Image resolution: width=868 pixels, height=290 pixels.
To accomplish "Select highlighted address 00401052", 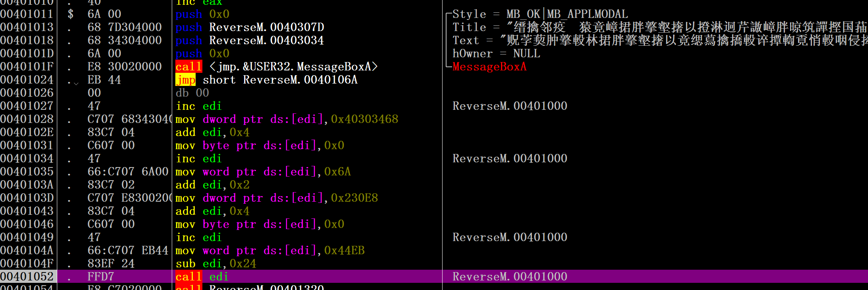I will pos(27,277).
